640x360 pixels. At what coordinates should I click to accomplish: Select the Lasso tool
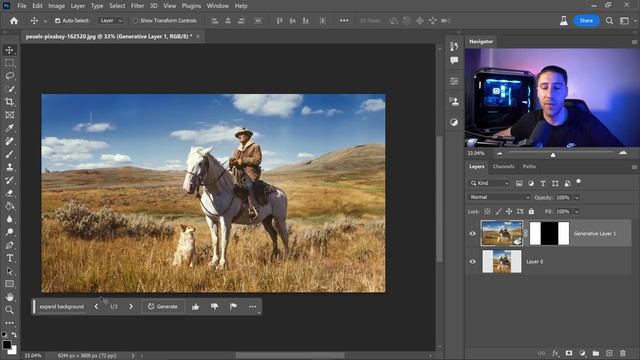9,76
